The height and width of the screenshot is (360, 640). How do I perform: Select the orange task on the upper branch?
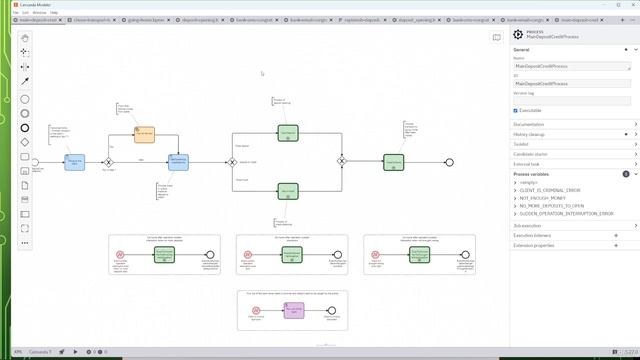point(144,135)
